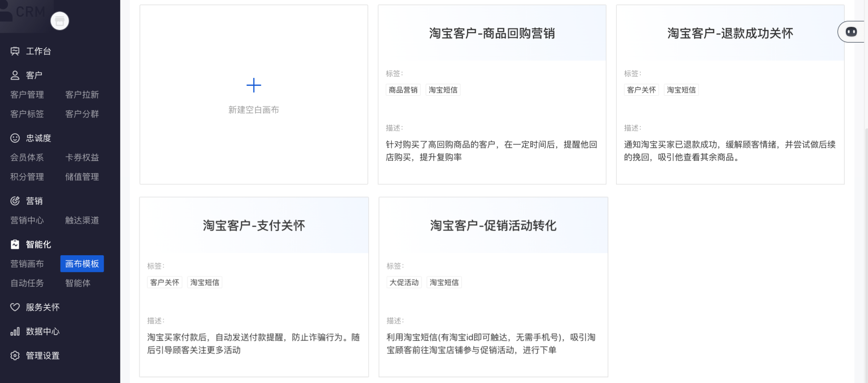Image resolution: width=868 pixels, height=383 pixels.
Task: Click the 数据中心 bar chart icon
Action: (15, 331)
